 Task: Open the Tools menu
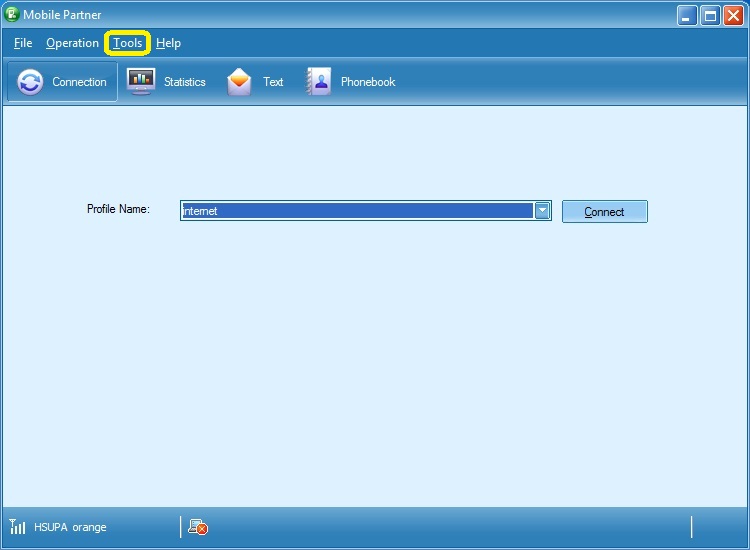tap(128, 43)
